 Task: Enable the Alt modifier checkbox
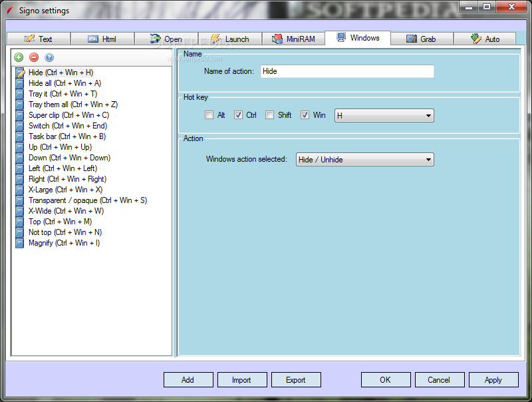pos(209,115)
